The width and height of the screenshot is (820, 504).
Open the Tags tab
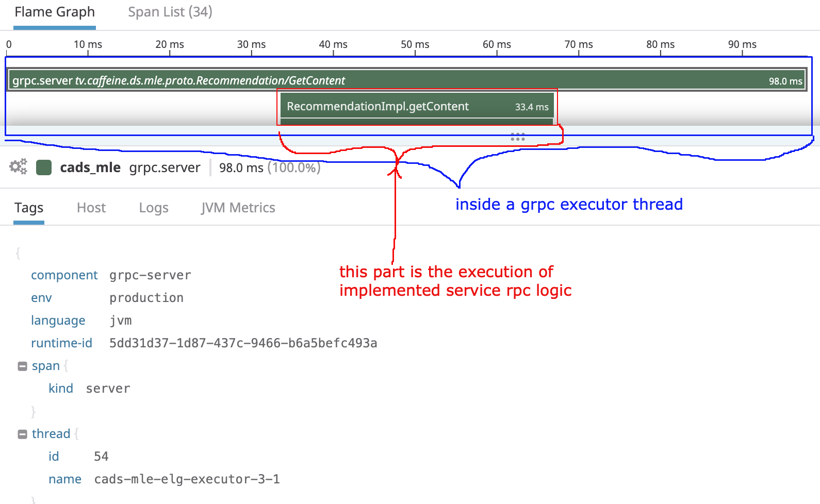[x=29, y=208]
